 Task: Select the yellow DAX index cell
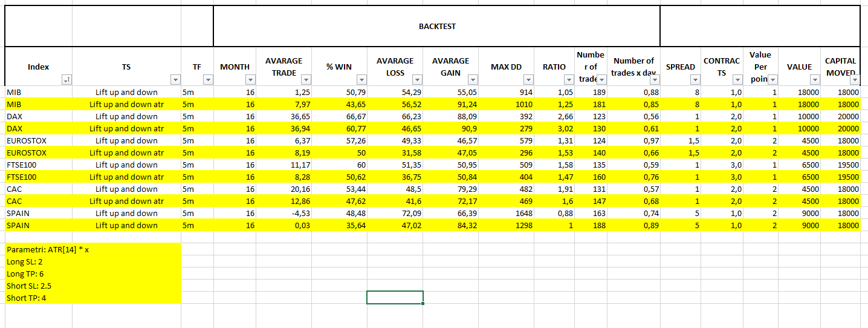pyautogui.click(x=39, y=128)
